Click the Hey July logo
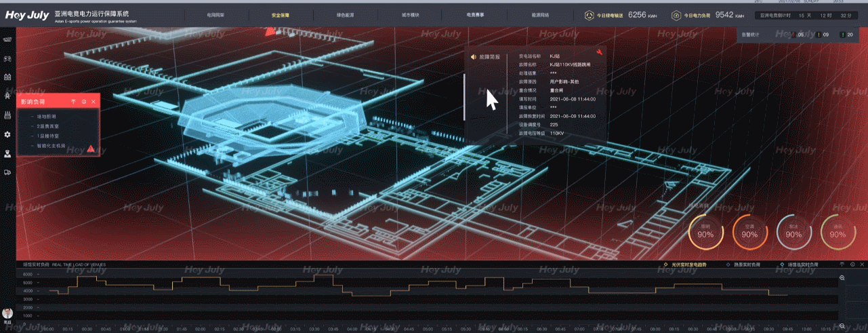Image resolution: width=868 pixels, height=333 pixels. [27, 15]
